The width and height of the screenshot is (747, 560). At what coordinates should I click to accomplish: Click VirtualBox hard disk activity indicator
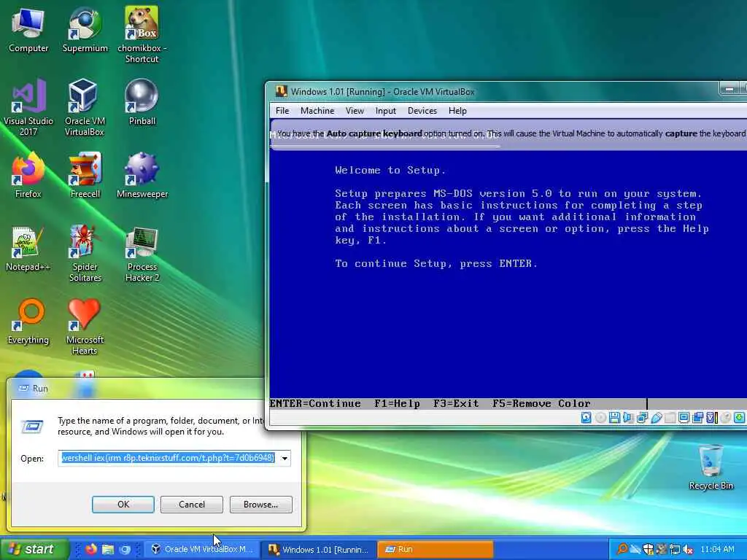click(586, 418)
